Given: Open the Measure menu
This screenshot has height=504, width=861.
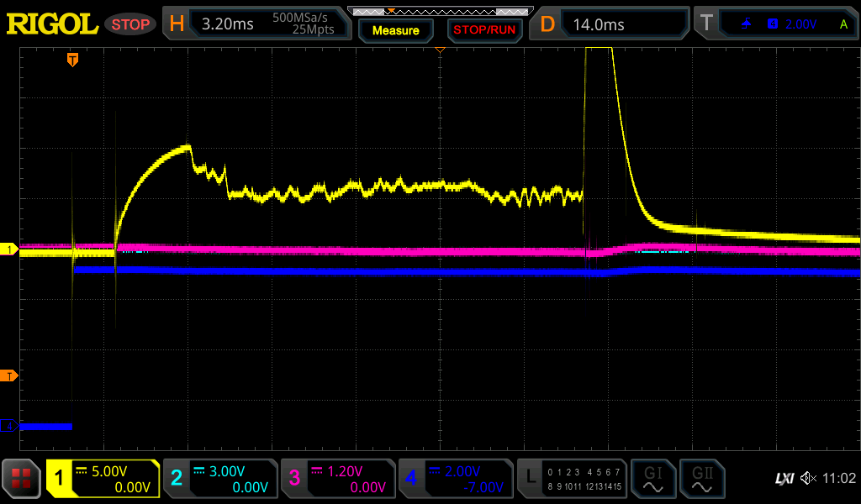Looking at the screenshot, I should coord(395,30).
